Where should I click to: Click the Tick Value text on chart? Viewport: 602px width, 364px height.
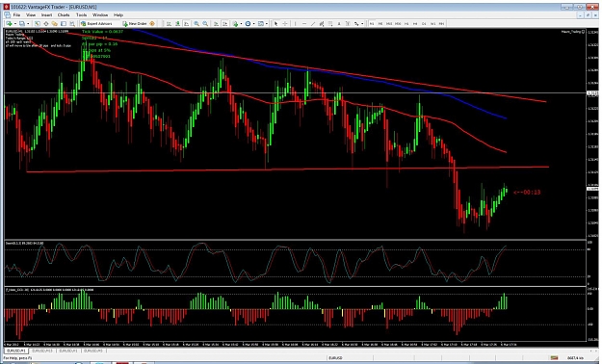(x=102, y=32)
